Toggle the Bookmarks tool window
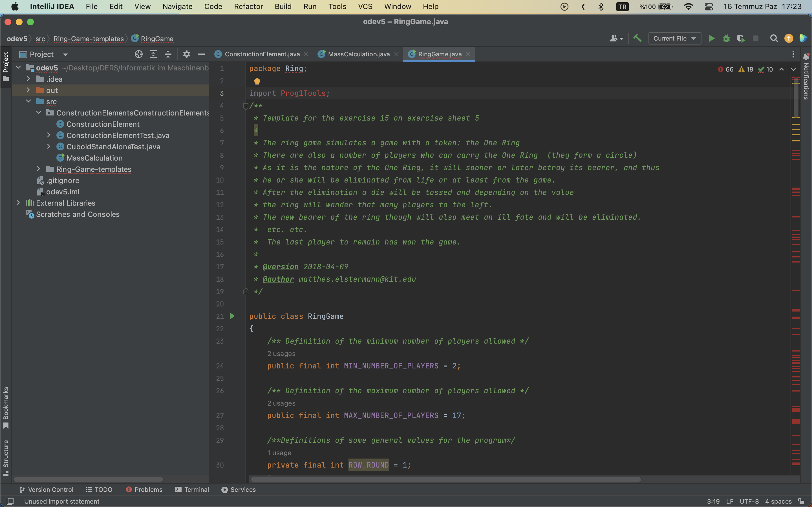The height and width of the screenshot is (507, 812). 6,407
